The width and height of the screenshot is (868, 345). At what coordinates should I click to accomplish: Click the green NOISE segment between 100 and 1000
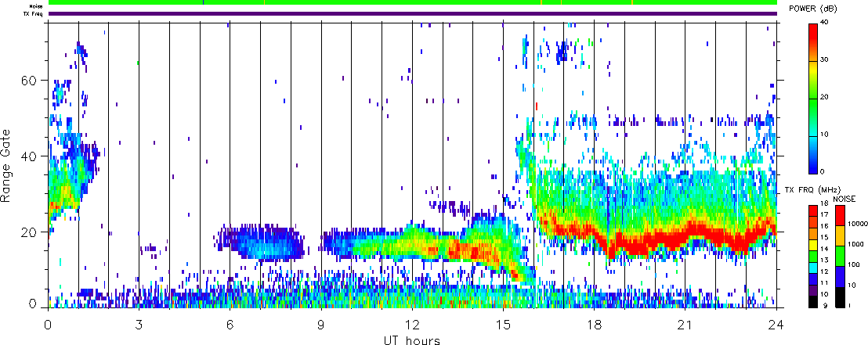(x=841, y=256)
